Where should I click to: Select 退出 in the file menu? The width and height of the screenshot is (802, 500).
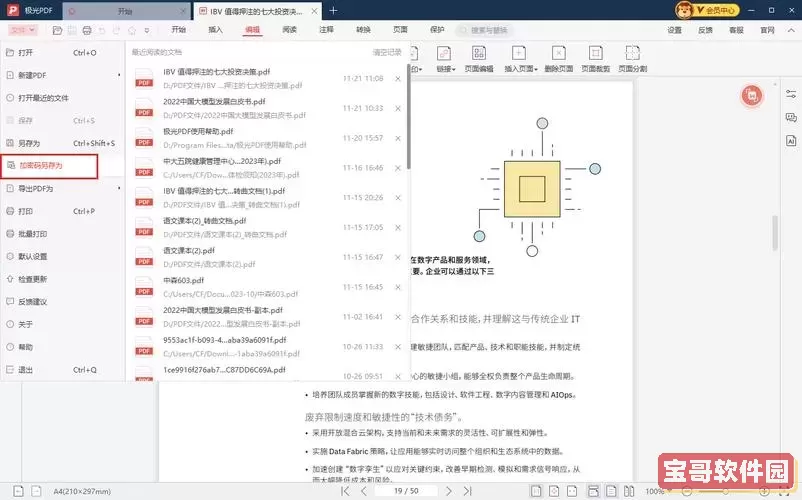click(62, 370)
